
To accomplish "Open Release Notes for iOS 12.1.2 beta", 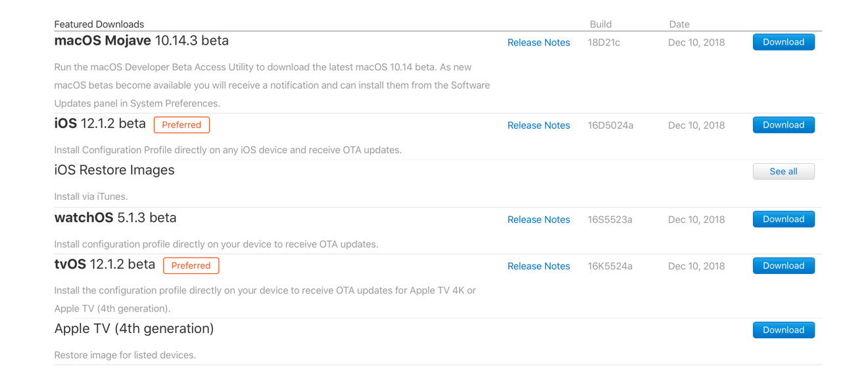I will pos(539,125).
